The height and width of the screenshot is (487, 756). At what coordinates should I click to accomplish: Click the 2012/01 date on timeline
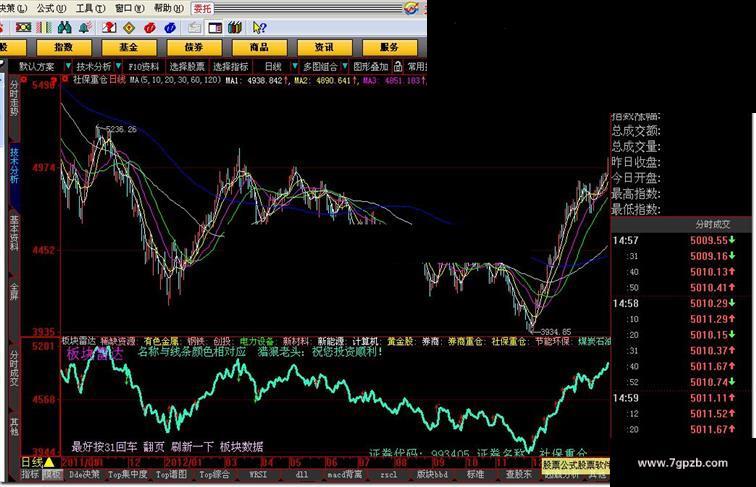click(185, 462)
